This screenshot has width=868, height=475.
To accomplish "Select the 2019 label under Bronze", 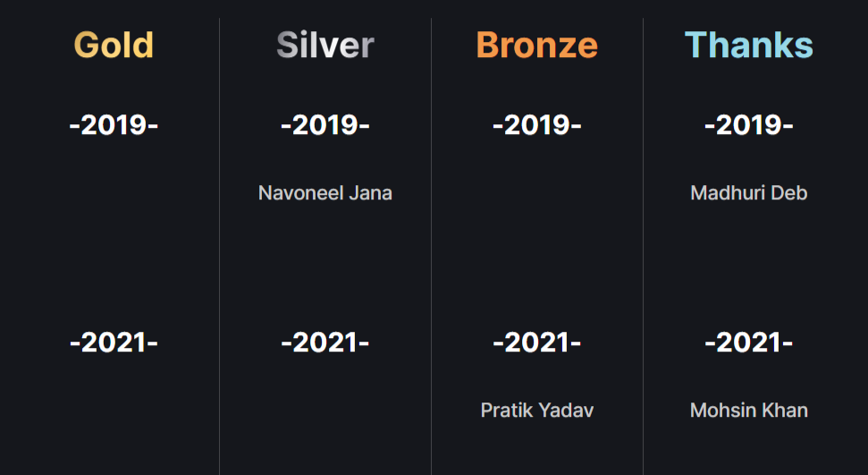I will click(x=536, y=125).
